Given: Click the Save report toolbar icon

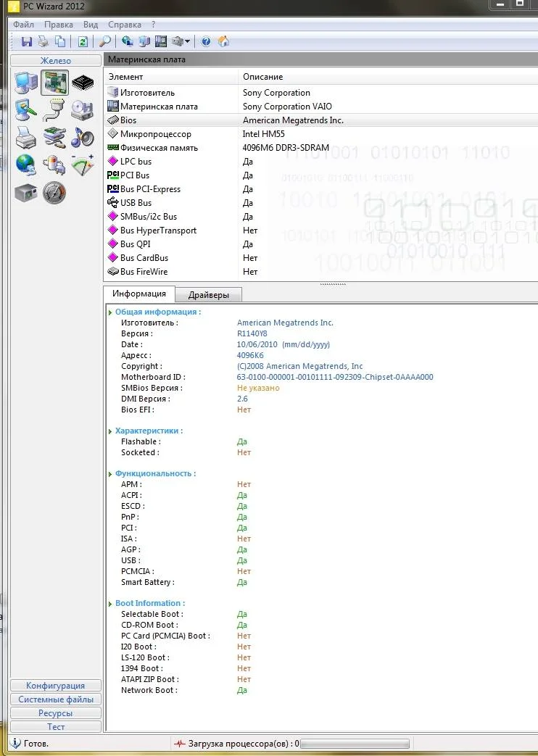Looking at the screenshot, I should pyautogui.click(x=27, y=41).
